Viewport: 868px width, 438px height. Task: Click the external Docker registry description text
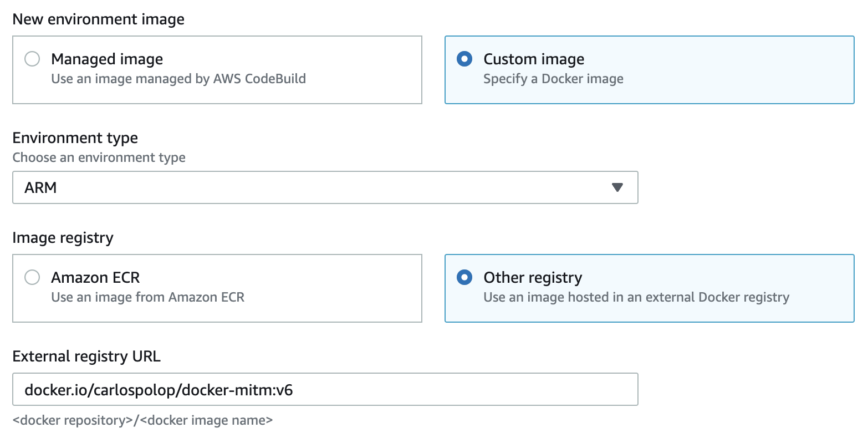(x=636, y=297)
